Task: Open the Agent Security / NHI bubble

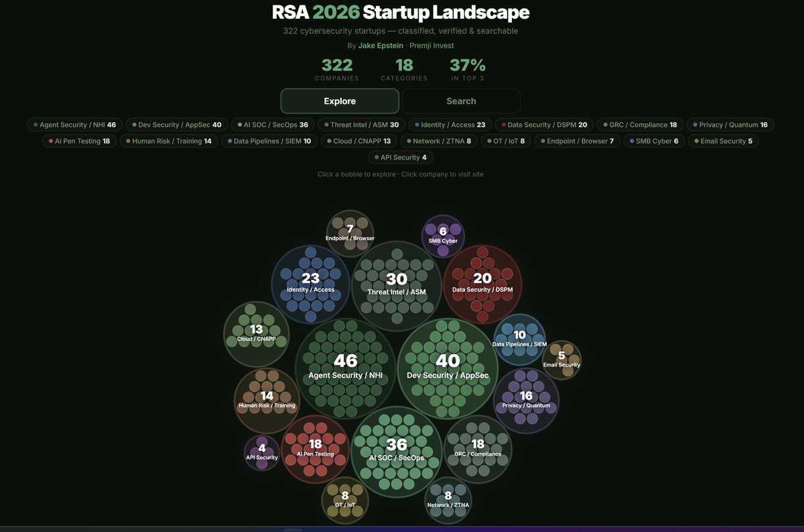Action: pos(346,369)
